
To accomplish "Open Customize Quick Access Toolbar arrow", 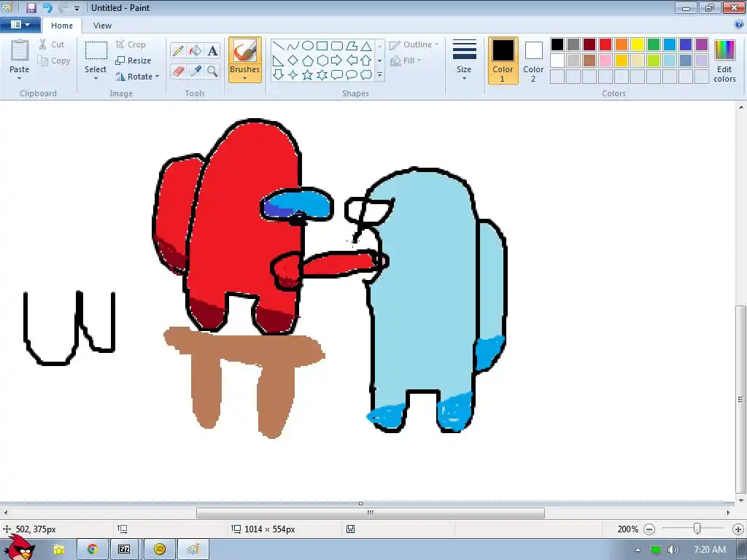I will pyautogui.click(x=77, y=8).
